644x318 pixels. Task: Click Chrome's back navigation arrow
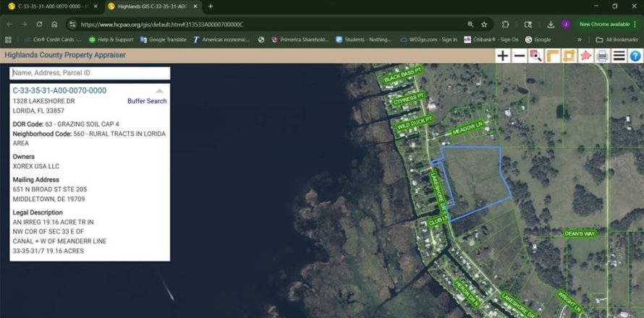(x=9, y=24)
